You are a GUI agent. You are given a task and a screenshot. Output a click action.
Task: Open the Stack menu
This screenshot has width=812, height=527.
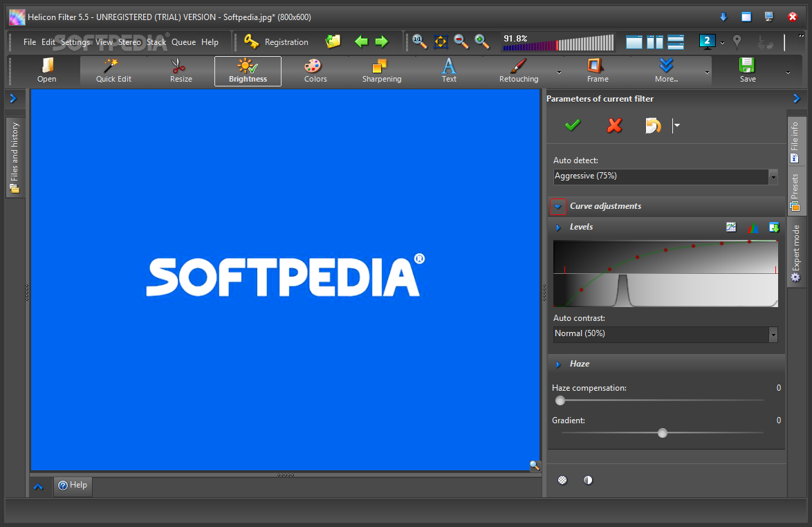click(x=156, y=42)
